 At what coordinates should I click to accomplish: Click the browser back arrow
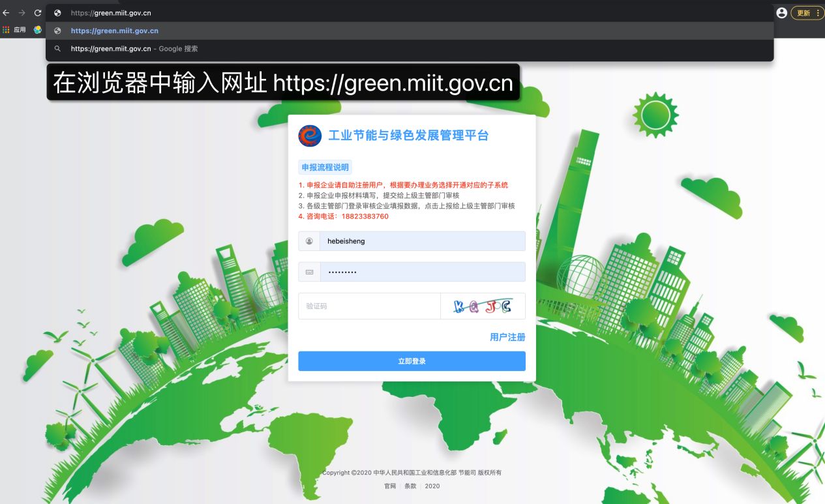(x=6, y=12)
